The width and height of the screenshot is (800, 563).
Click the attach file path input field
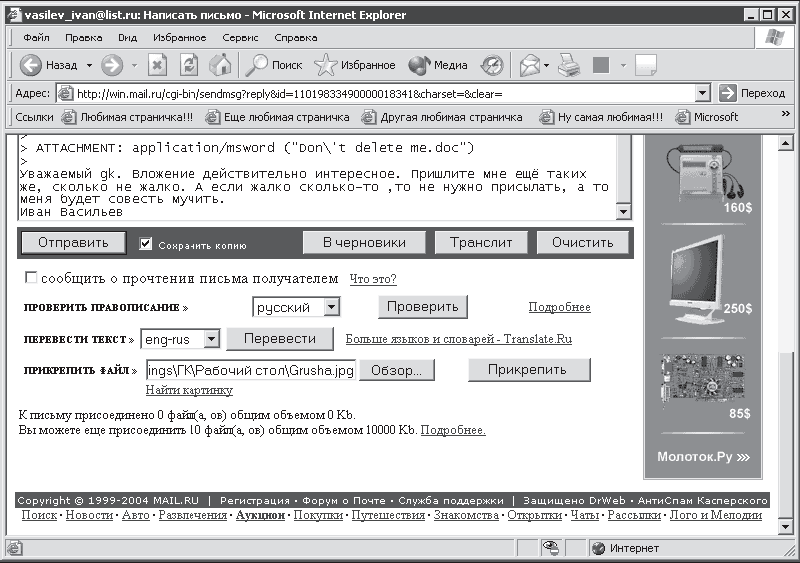pos(251,370)
